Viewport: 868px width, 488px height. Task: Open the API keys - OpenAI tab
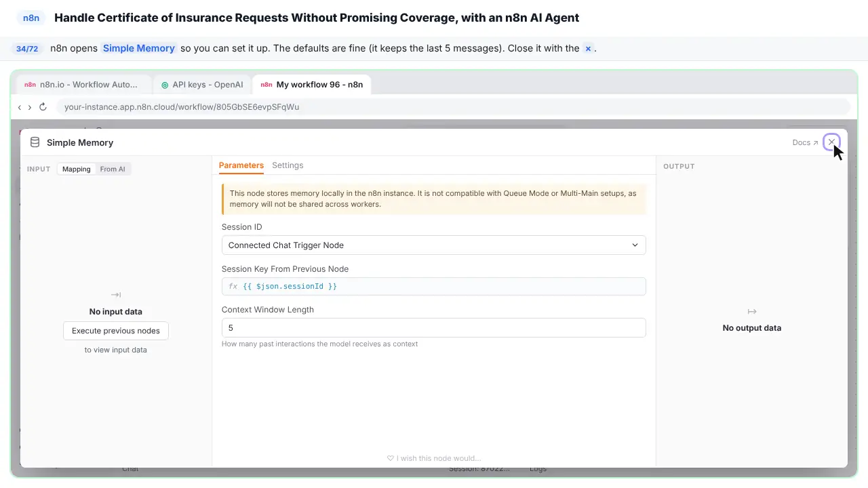coord(202,85)
